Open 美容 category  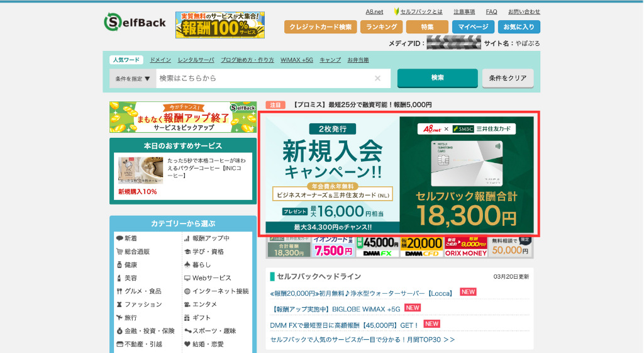[127, 277]
